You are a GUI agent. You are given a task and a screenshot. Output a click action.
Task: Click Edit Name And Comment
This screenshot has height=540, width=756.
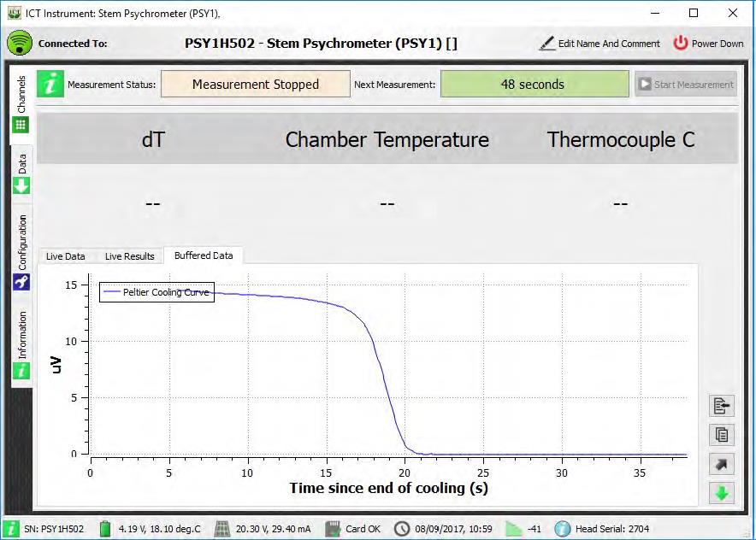(x=599, y=44)
